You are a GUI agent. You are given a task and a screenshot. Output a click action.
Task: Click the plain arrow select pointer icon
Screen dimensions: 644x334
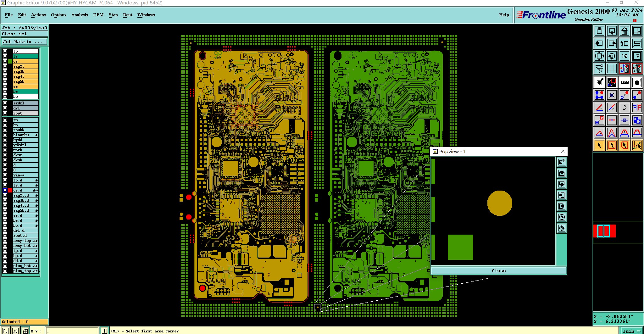pos(599,145)
